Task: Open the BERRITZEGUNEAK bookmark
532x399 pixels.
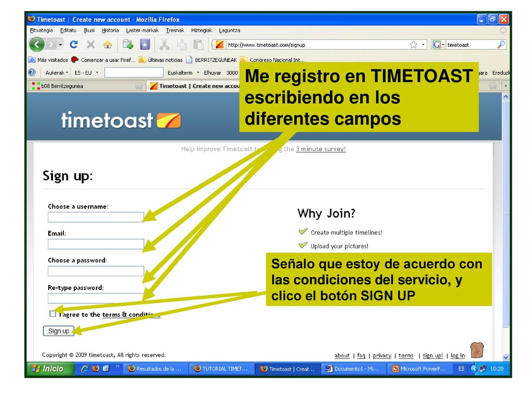Action: (211, 60)
